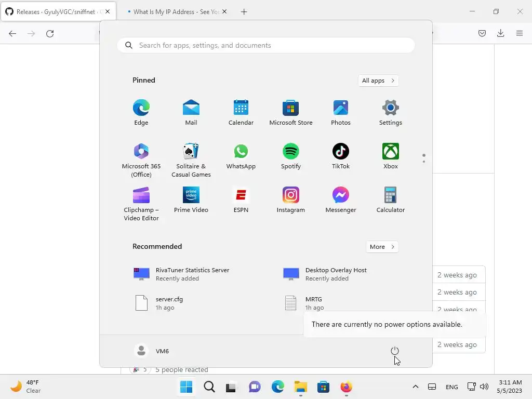Launch the Mail app
The image size is (532, 399).
[191, 112]
